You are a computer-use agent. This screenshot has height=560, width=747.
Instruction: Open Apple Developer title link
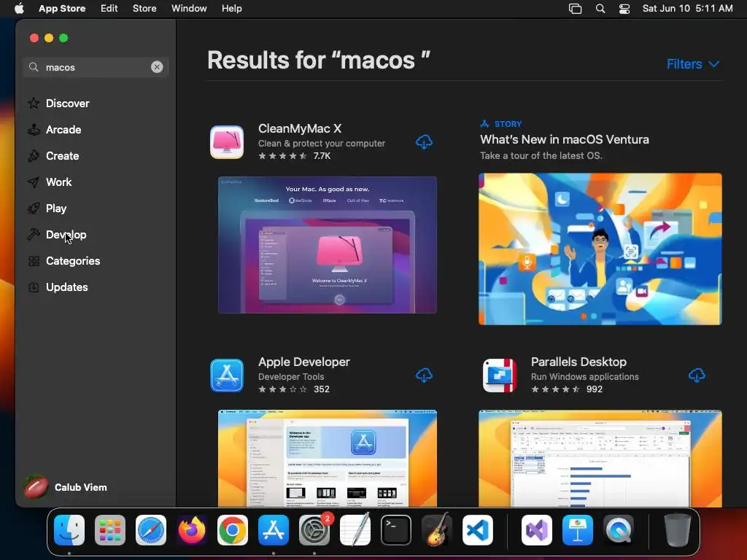click(x=304, y=362)
